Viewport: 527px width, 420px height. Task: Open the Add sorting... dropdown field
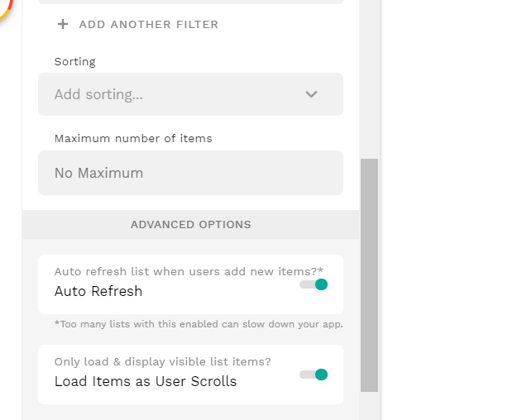tap(165, 94)
